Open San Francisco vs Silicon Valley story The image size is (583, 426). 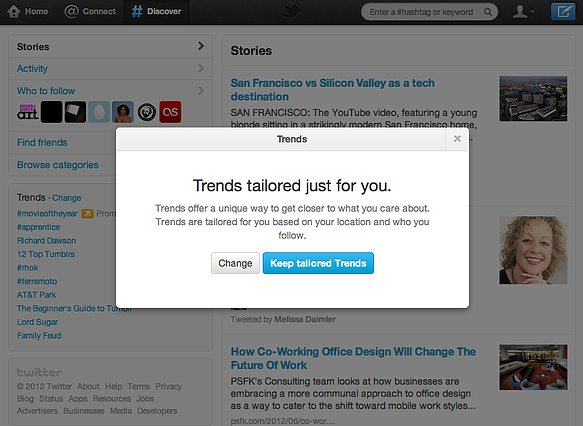pyautogui.click(x=332, y=90)
